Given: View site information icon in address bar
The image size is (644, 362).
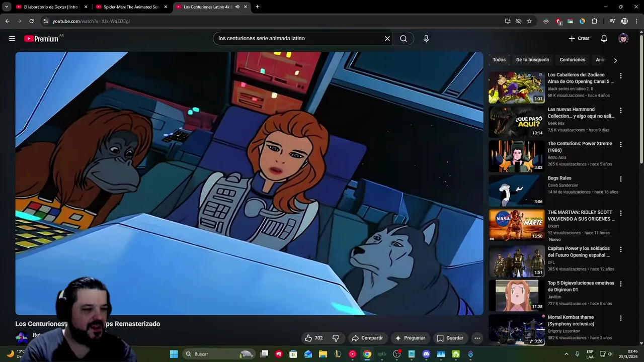Looking at the screenshot, I should coord(46,21).
